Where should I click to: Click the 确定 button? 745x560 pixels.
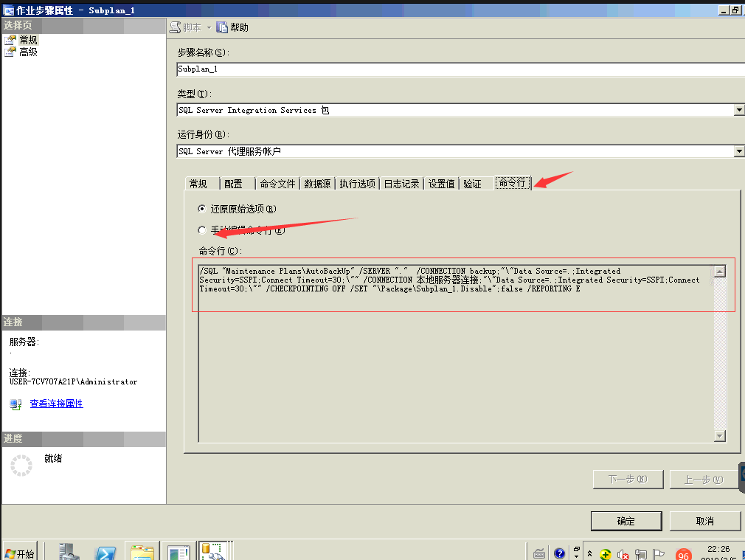point(626,521)
